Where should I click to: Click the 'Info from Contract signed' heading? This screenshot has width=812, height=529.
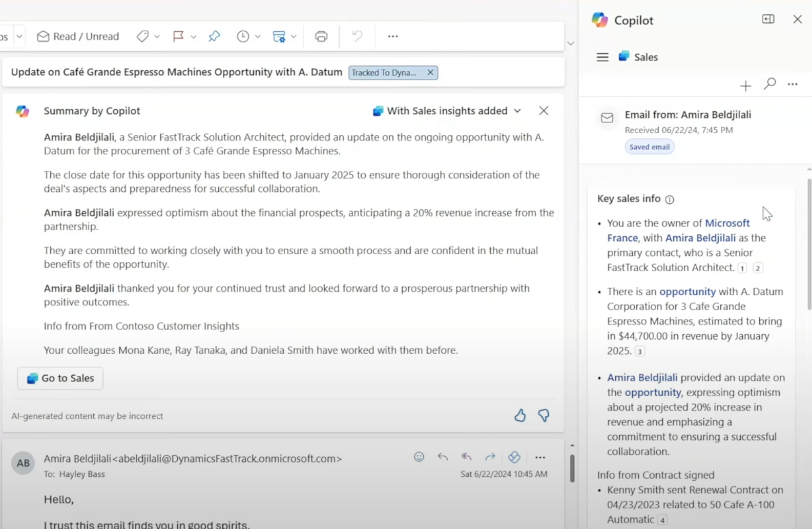(x=656, y=475)
